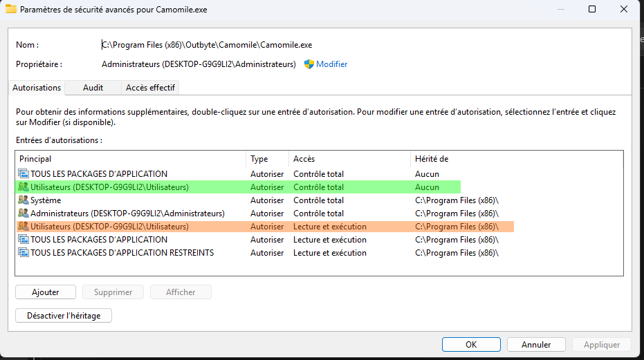Select the Autorisations tab
Screen dimensions: 644x360
click(37, 88)
